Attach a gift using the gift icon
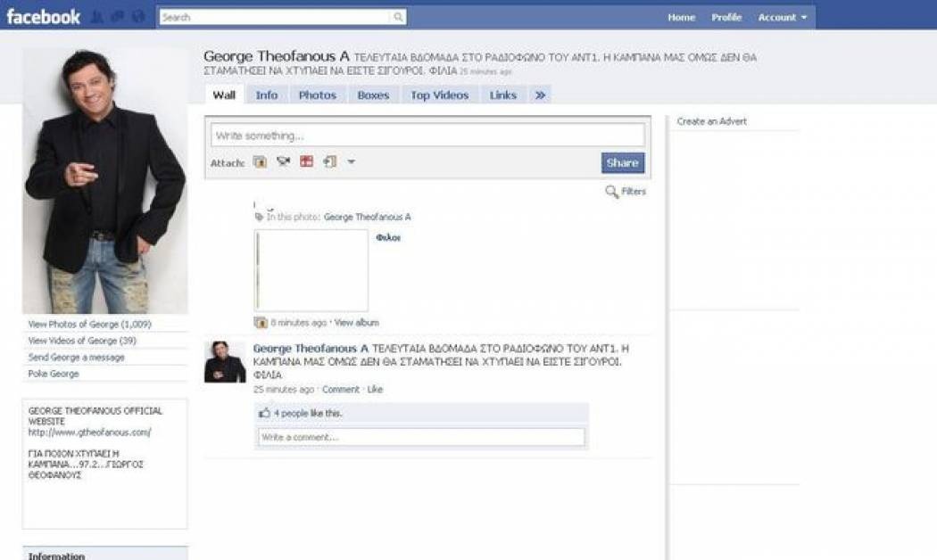 coord(306,162)
